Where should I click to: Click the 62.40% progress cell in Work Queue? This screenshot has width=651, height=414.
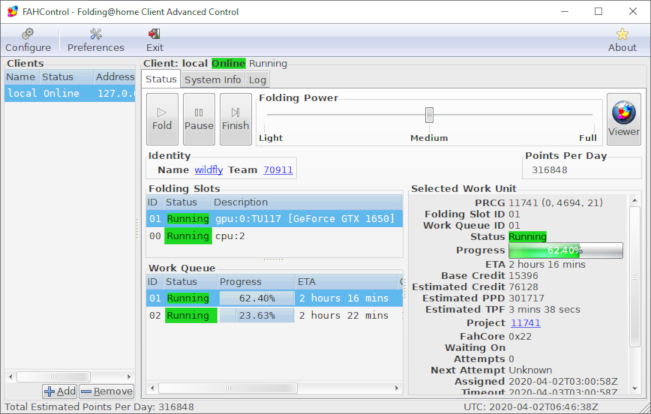257,298
